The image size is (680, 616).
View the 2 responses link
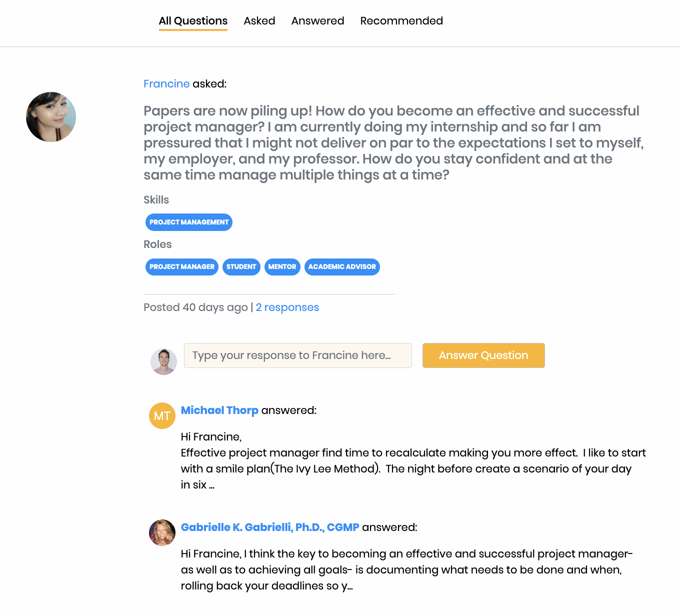(x=287, y=307)
